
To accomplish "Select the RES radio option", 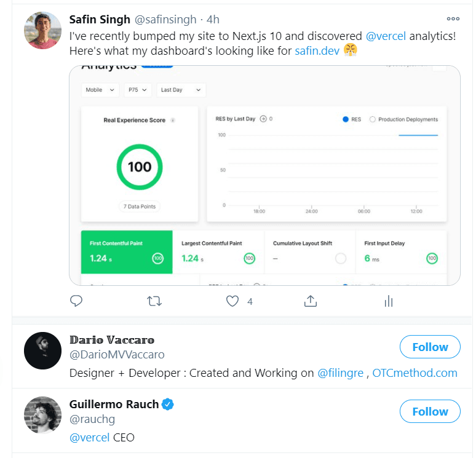I will 346,119.
